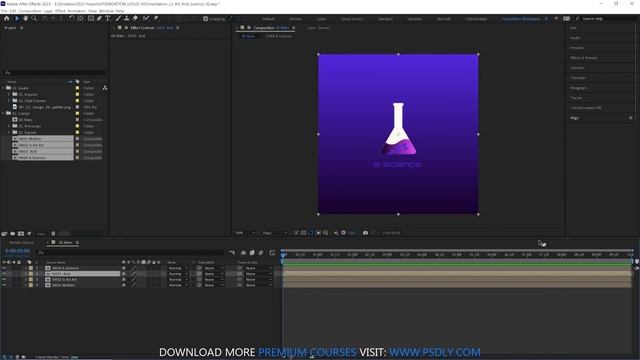
Task: Select the Selection (arrow) tool
Action: click(x=17, y=18)
